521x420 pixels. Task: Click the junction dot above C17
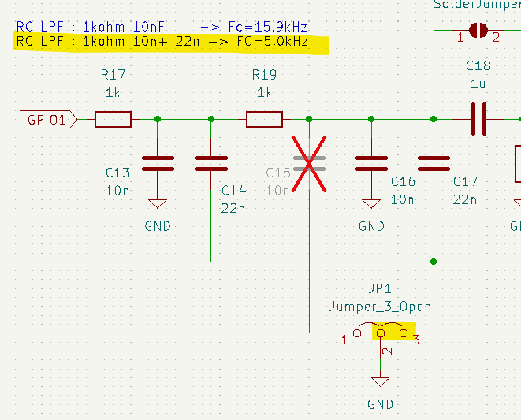(x=434, y=119)
